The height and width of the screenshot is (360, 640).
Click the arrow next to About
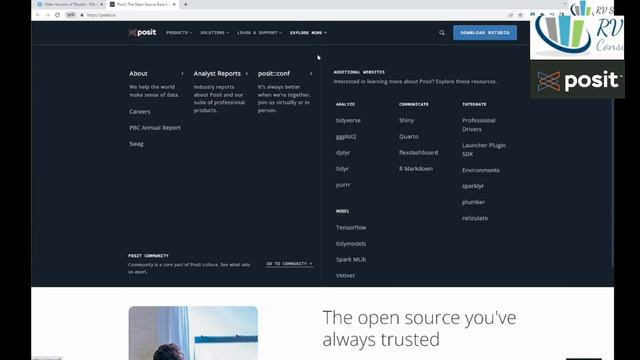click(x=182, y=73)
